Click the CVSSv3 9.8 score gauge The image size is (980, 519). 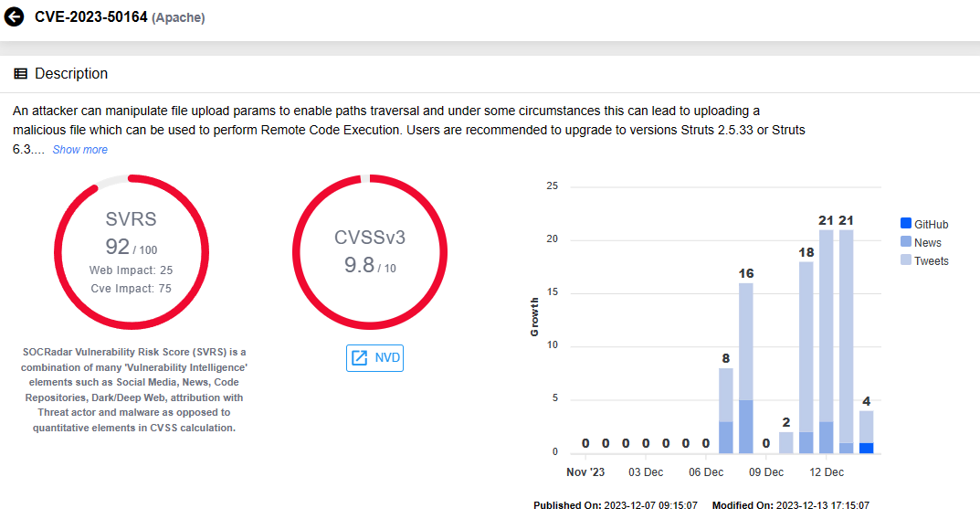click(370, 252)
